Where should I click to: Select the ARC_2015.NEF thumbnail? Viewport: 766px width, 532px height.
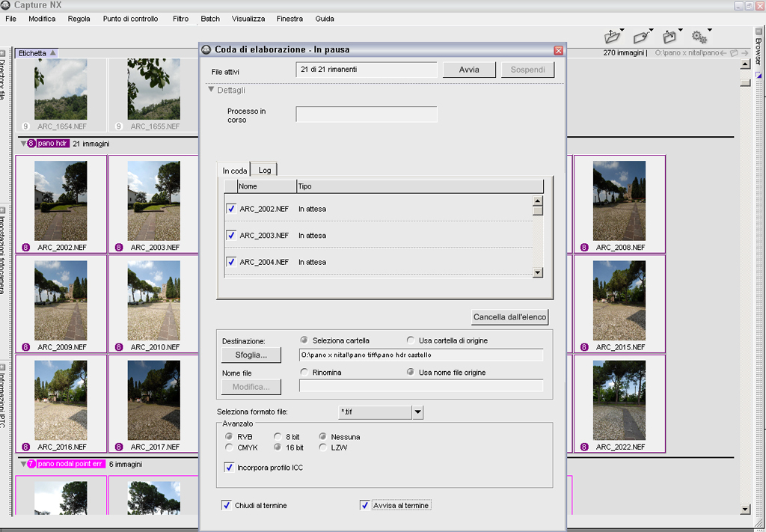click(x=619, y=299)
